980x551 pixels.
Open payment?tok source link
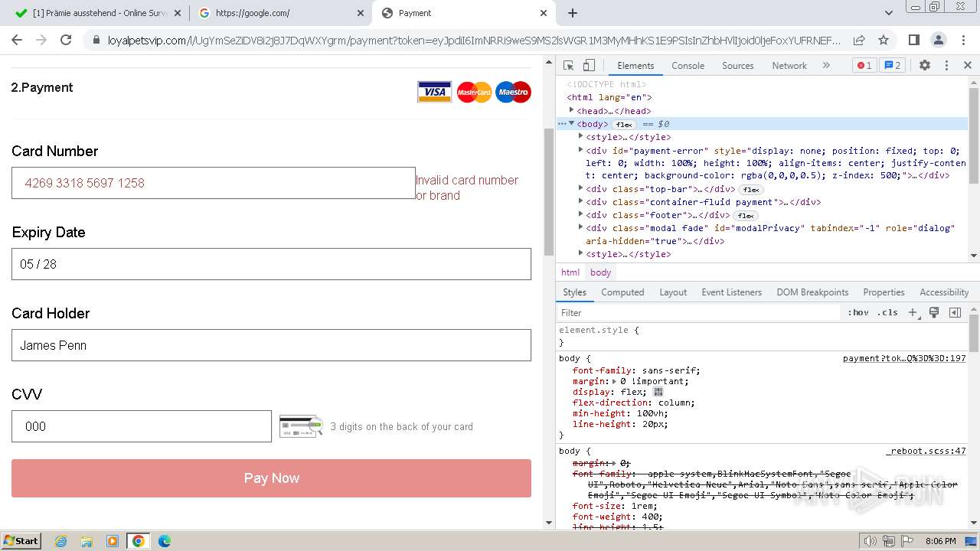[904, 358]
